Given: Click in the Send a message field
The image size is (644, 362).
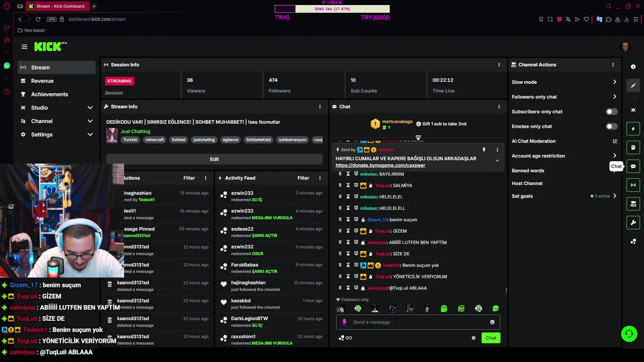Looking at the screenshot, I should pyautogui.click(x=418, y=322).
